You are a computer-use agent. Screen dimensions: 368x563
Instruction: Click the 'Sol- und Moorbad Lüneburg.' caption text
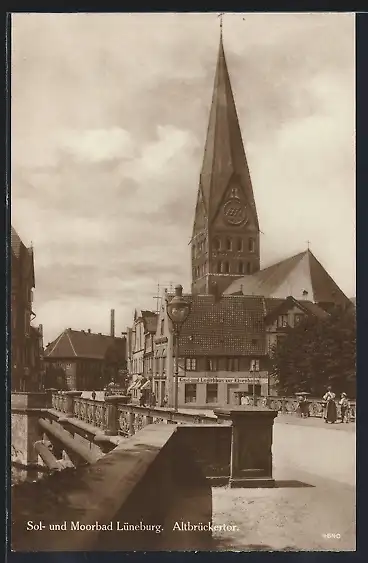click(x=94, y=526)
